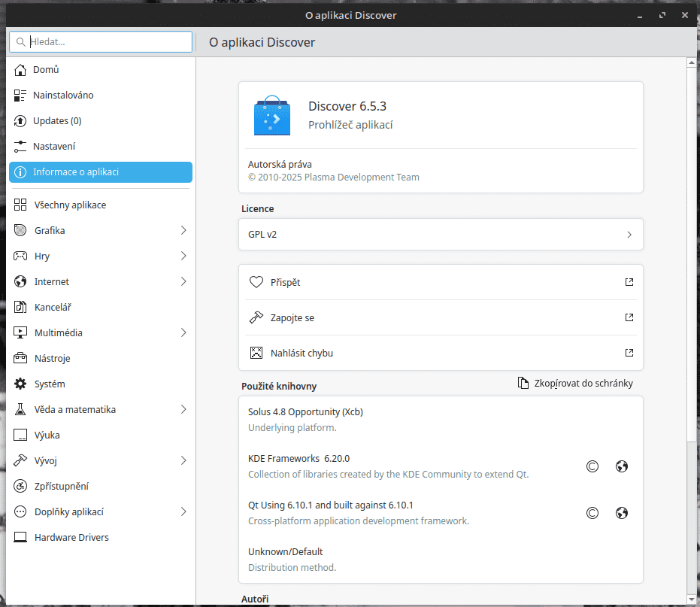Viewport: 700px width, 607px height.
Task: Click the Kancelář document icon
Action: tap(20, 308)
